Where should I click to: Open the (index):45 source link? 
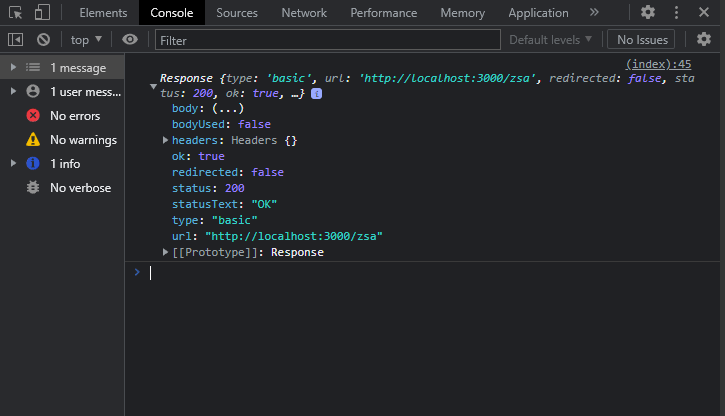coord(658,64)
